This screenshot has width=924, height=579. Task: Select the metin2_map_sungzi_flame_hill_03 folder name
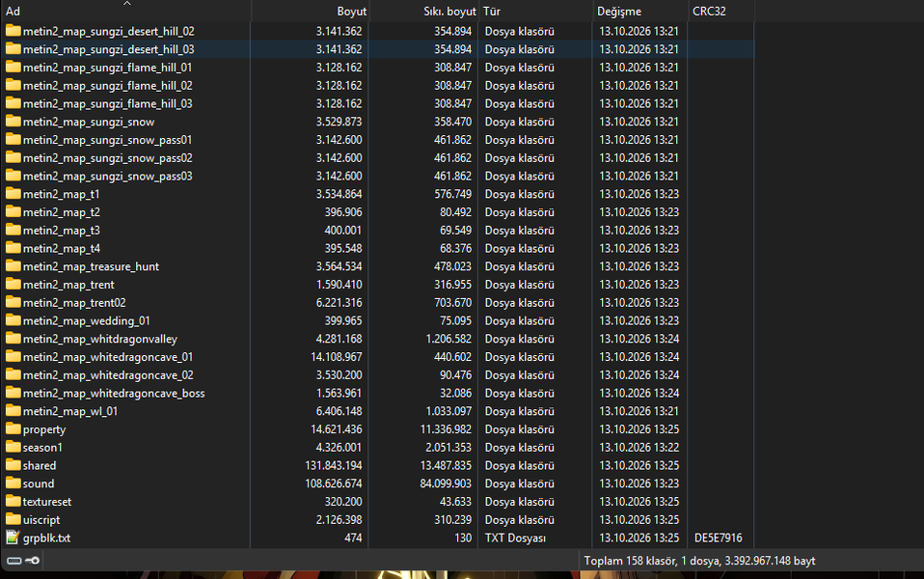coord(108,104)
